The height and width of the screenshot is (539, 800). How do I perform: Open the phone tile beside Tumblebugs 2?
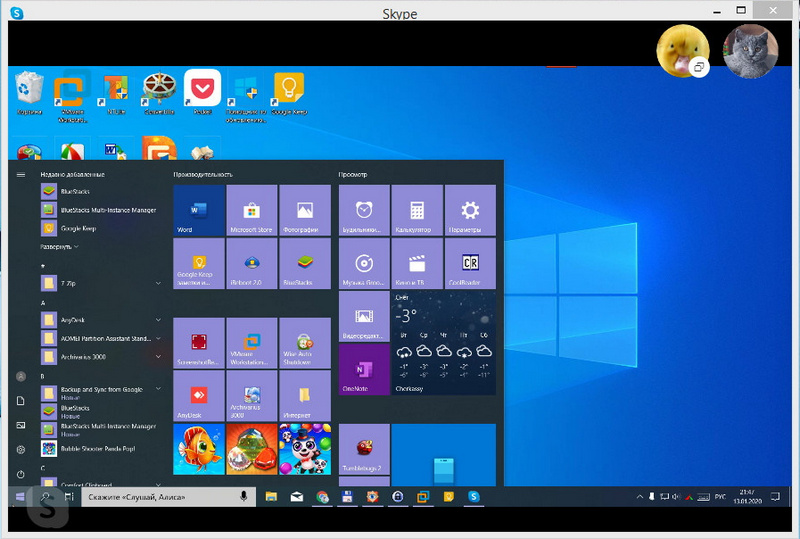coord(444,455)
